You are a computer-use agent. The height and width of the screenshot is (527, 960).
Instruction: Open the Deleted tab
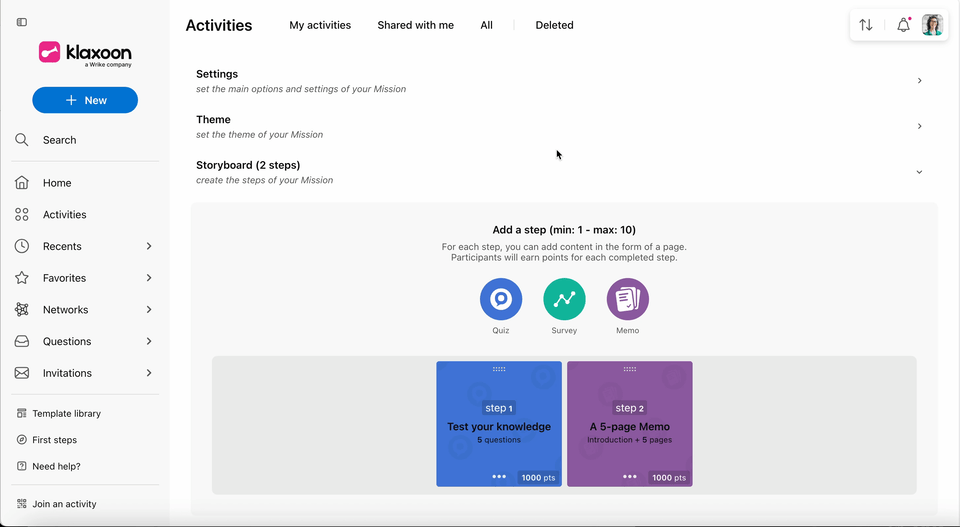click(x=554, y=25)
